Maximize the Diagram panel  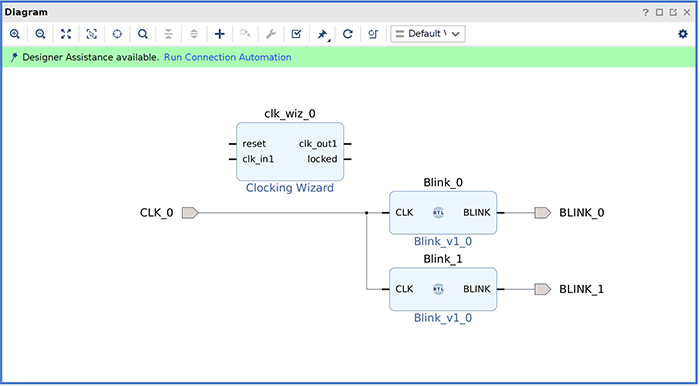659,12
